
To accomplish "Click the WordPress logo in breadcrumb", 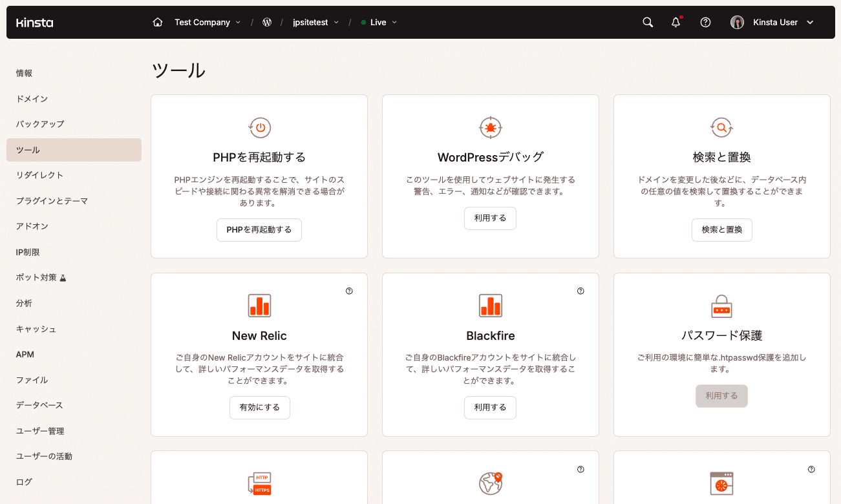I will pyautogui.click(x=267, y=23).
